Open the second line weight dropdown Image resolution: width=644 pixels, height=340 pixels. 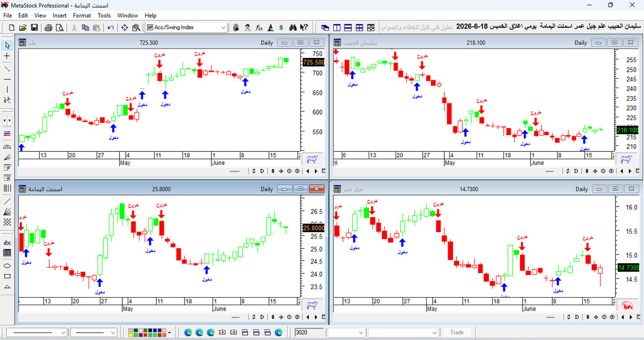point(113,332)
